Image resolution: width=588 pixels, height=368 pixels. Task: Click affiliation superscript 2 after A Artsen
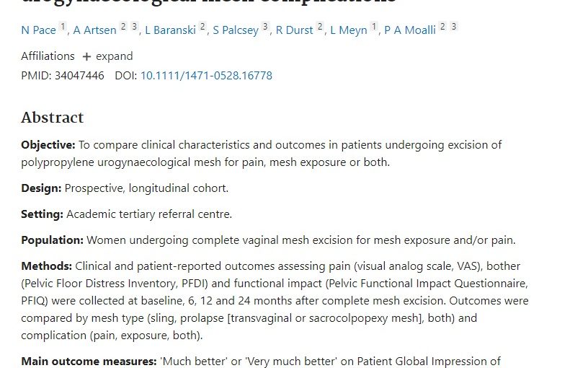click(x=123, y=27)
